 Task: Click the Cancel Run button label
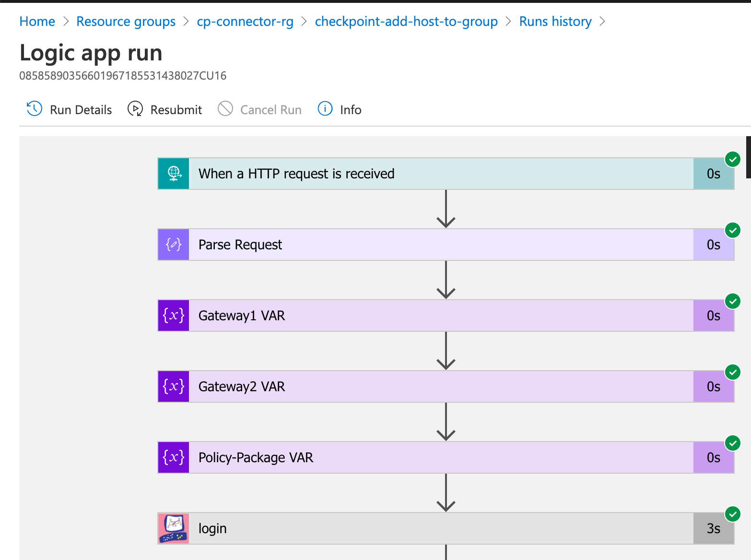coord(271,110)
